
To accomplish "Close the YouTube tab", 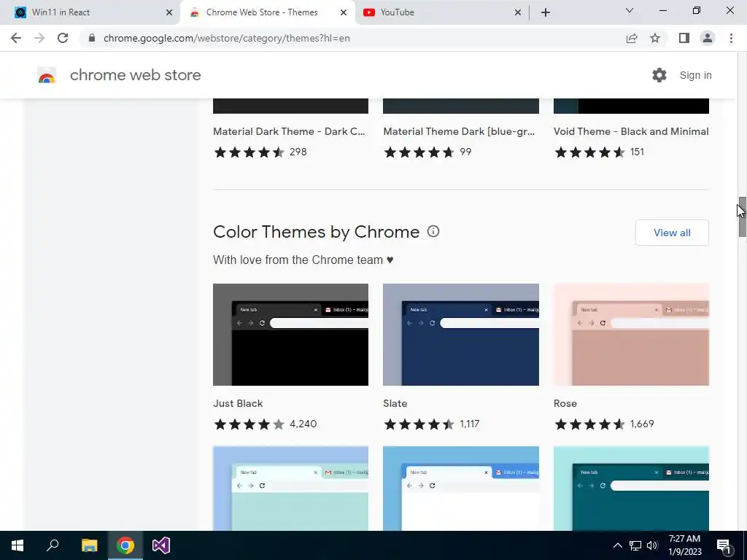I will [518, 12].
